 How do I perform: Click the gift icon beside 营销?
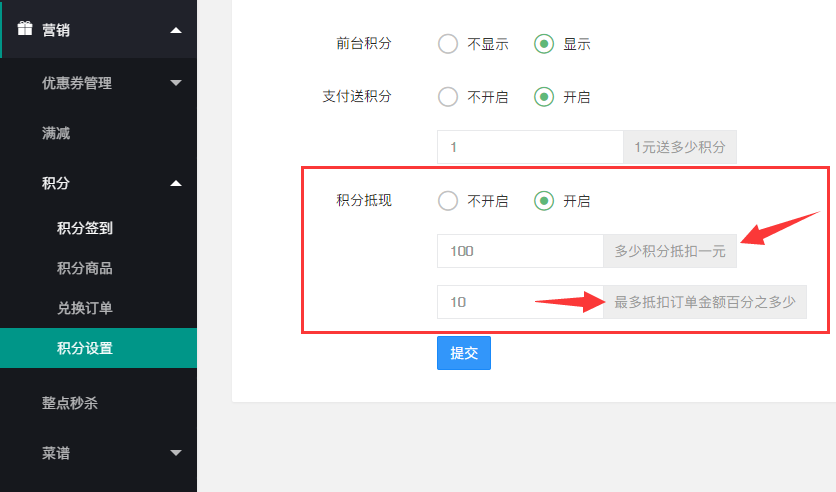pos(25,29)
